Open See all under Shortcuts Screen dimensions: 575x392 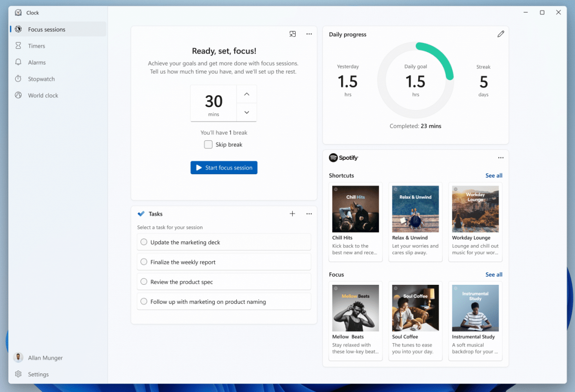(494, 176)
